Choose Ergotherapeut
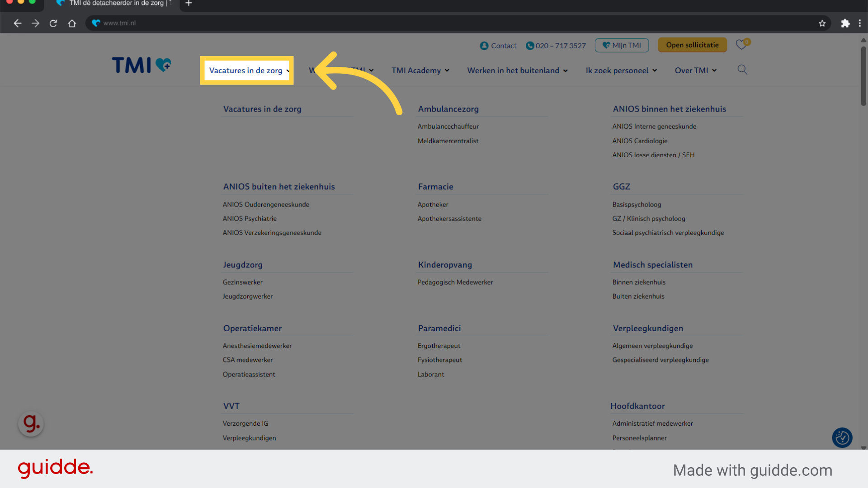Image resolution: width=868 pixels, height=488 pixels. [439, 346]
